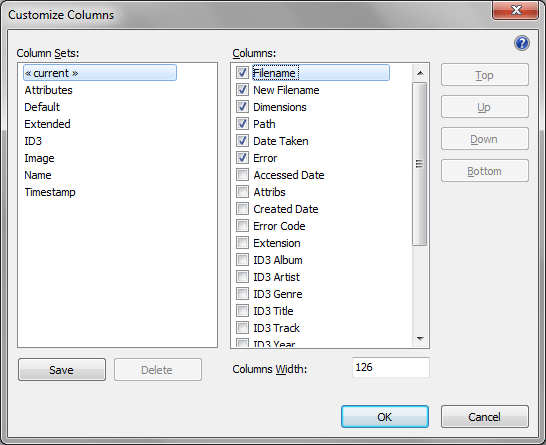The height and width of the screenshot is (445, 546).
Task: Enable the ID3 Album column checkbox
Action: click(242, 260)
